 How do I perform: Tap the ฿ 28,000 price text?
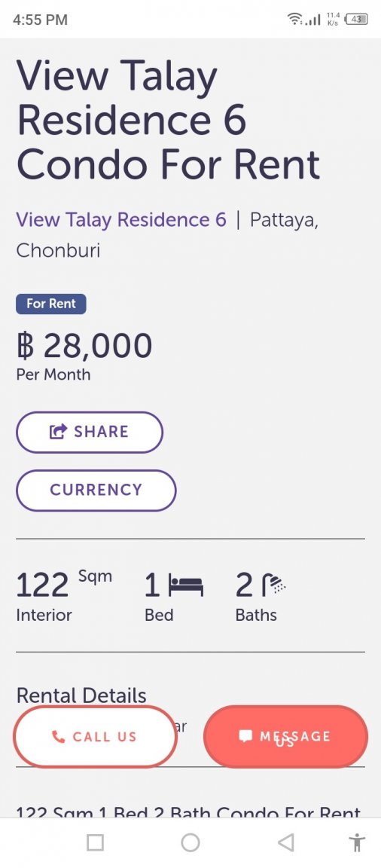click(x=84, y=345)
